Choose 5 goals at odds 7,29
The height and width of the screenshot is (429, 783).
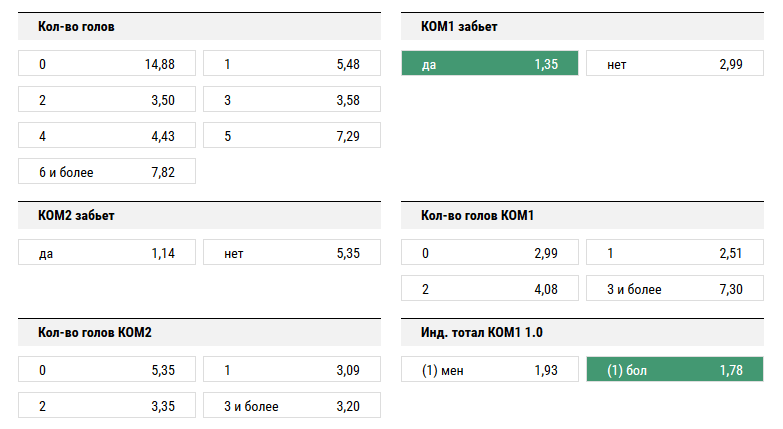pos(292,135)
